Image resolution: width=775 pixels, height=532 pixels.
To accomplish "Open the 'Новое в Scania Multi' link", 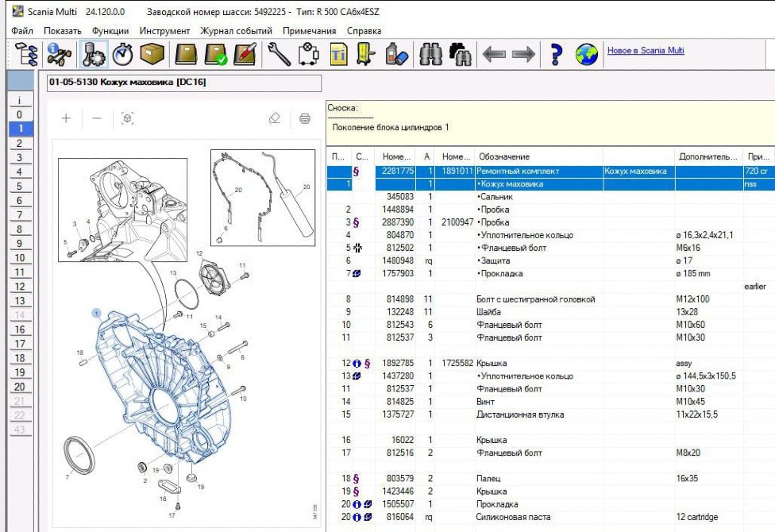I will click(x=646, y=51).
